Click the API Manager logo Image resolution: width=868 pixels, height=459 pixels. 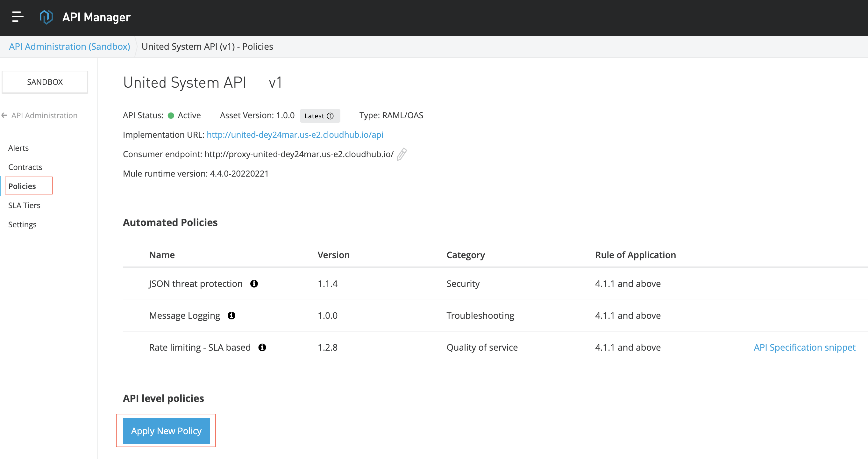click(47, 17)
